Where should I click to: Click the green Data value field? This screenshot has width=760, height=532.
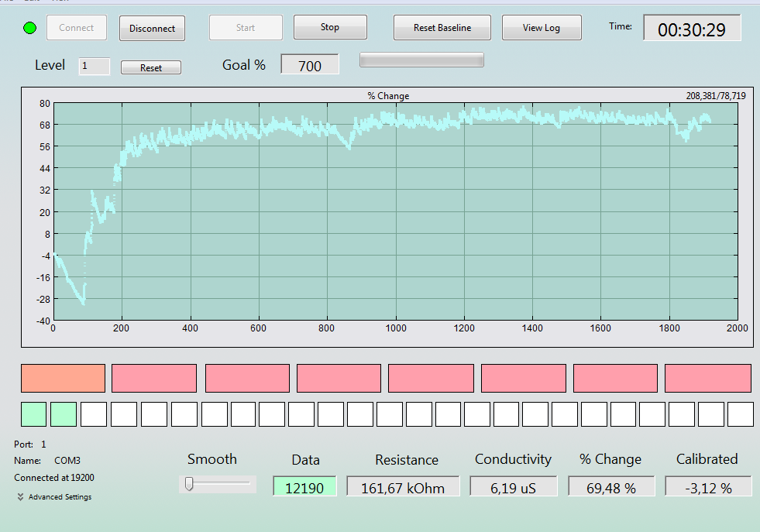tap(304, 486)
